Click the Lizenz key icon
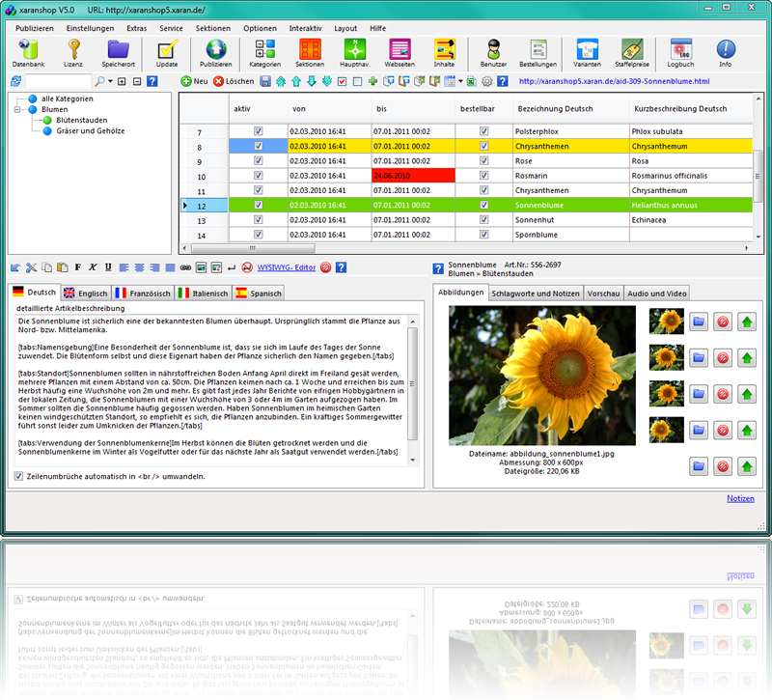Image resolution: width=772 pixels, height=700 pixels. click(73, 53)
